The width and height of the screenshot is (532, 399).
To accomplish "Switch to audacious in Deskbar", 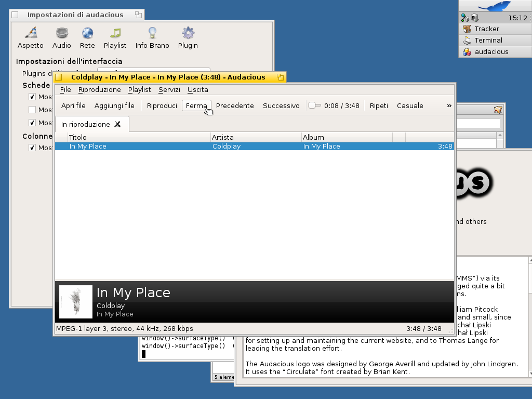I will click(495, 52).
